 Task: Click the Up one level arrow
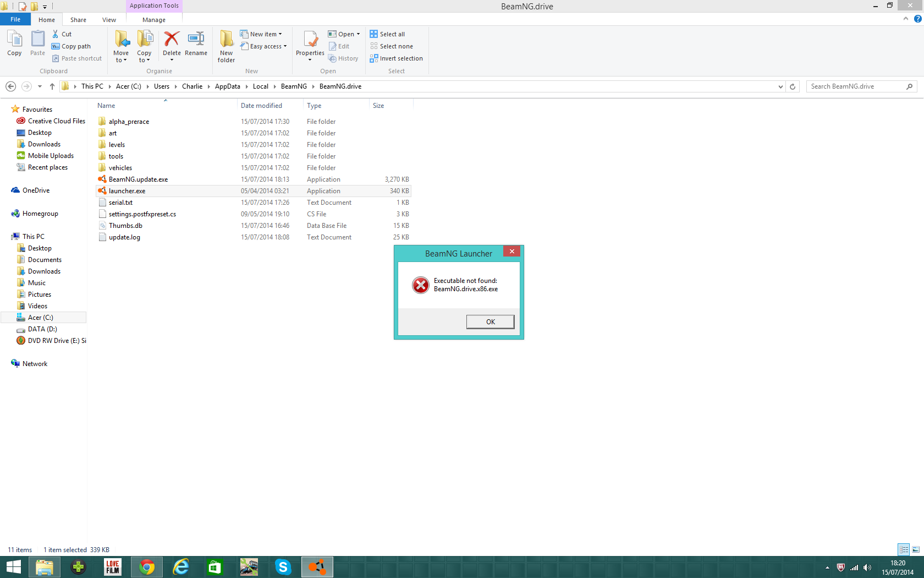click(52, 86)
